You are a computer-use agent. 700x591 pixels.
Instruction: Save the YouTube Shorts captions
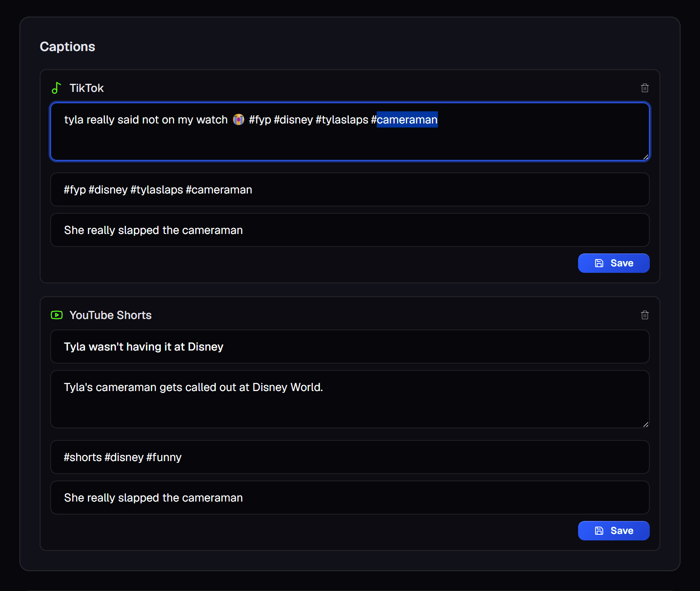click(614, 531)
